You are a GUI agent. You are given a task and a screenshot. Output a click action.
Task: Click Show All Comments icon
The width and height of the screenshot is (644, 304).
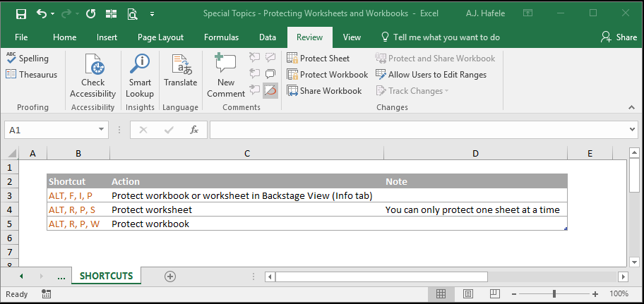270,74
